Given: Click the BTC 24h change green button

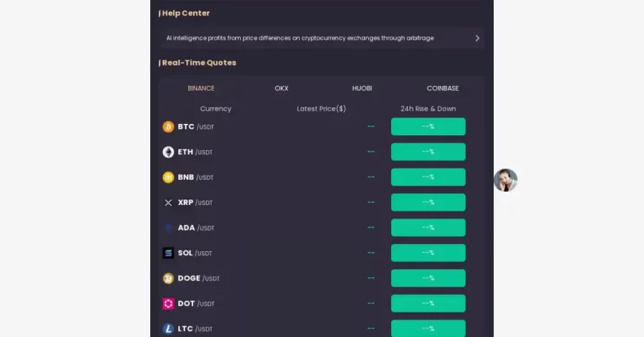Looking at the screenshot, I should tap(428, 126).
